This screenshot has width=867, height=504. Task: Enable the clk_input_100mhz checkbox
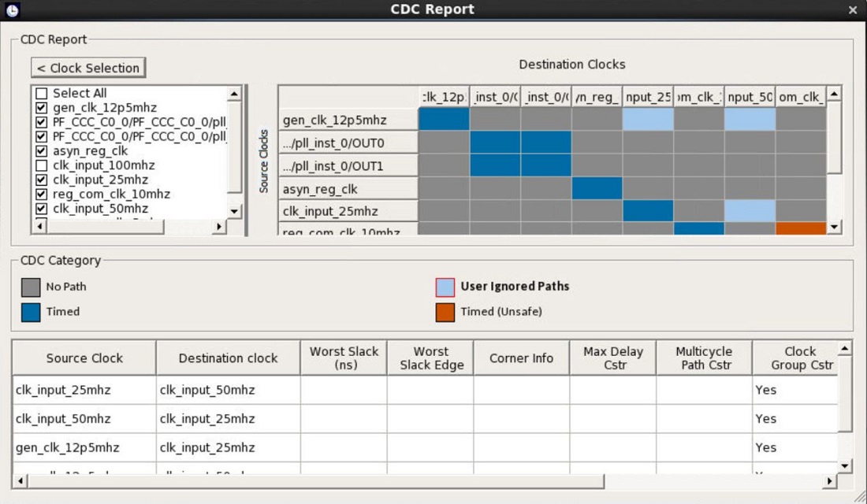click(x=42, y=165)
